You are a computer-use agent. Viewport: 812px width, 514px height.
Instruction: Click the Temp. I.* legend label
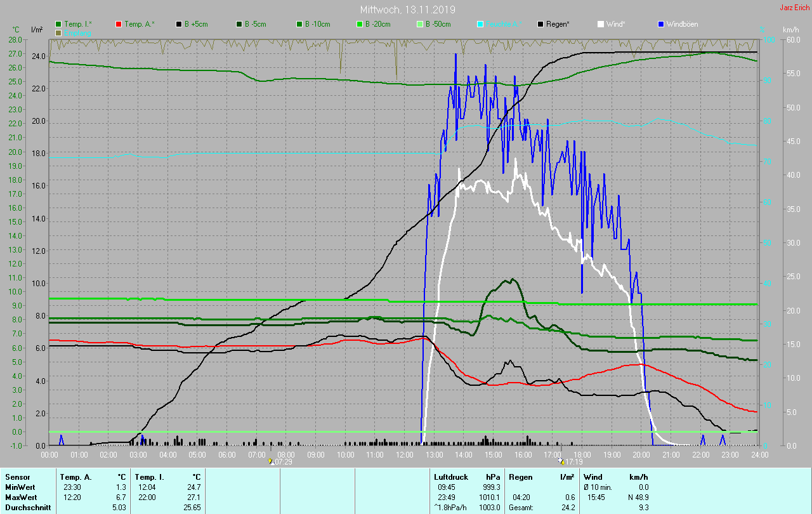coord(78,24)
